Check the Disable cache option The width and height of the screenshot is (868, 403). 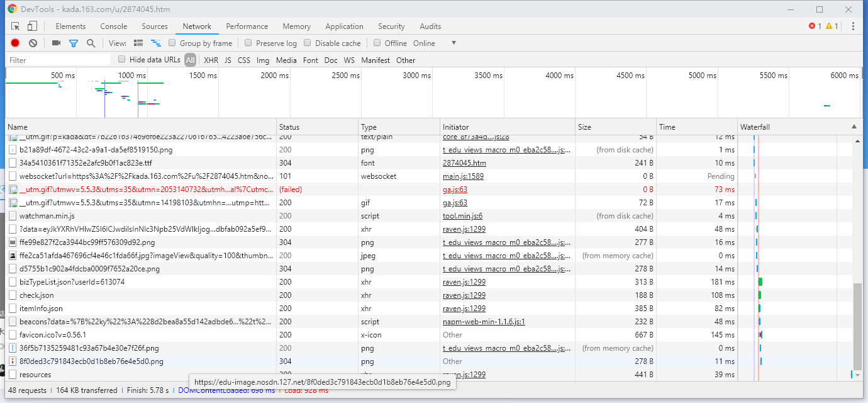tap(308, 43)
